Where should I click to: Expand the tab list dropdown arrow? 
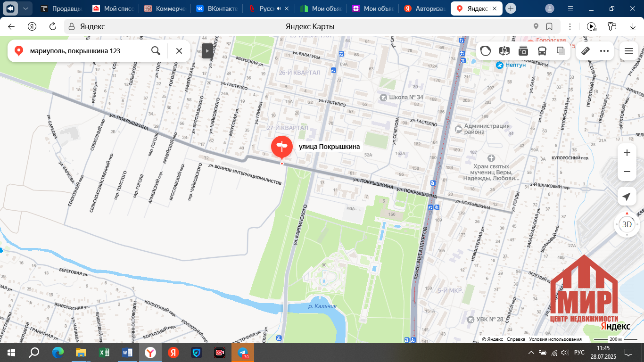[25, 8]
